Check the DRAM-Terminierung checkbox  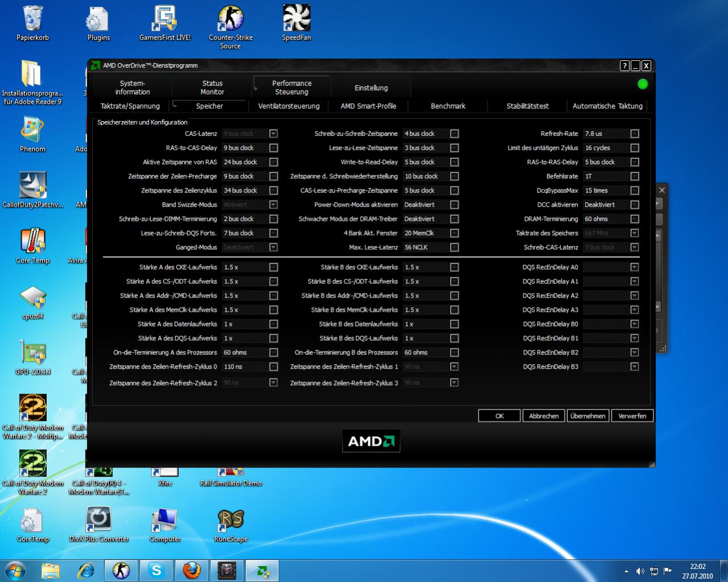click(x=635, y=219)
